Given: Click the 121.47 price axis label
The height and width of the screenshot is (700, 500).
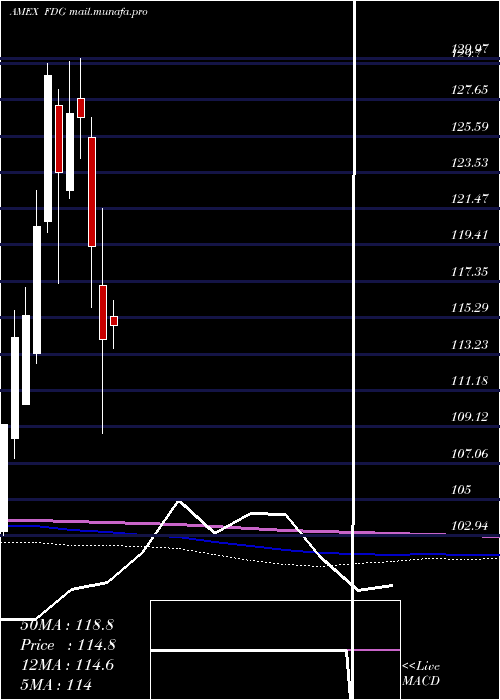Looking at the screenshot, I should click(470, 199).
